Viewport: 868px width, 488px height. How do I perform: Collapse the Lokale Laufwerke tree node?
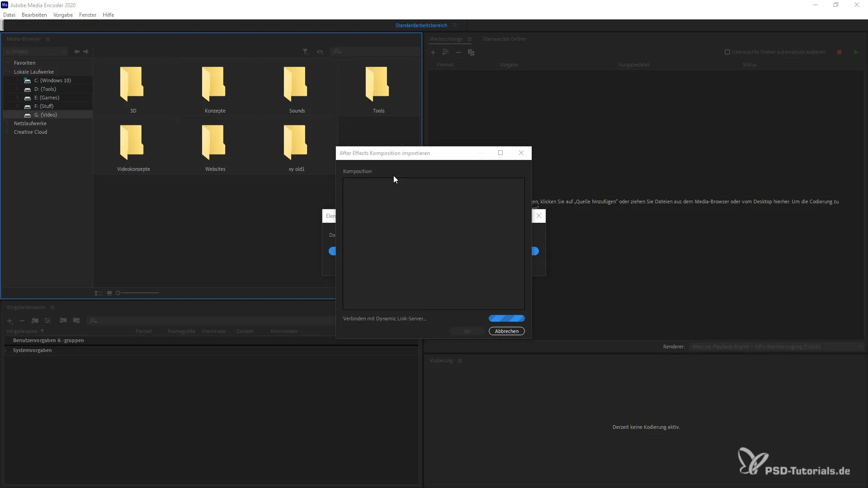pyautogui.click(x=8, y=72)
